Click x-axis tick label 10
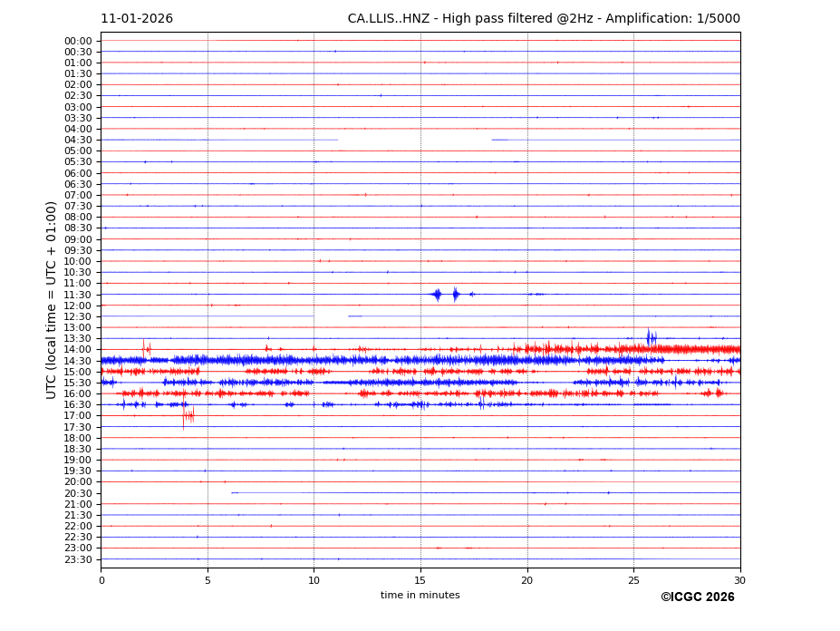840x631 pixels. [x=314, y=580]
